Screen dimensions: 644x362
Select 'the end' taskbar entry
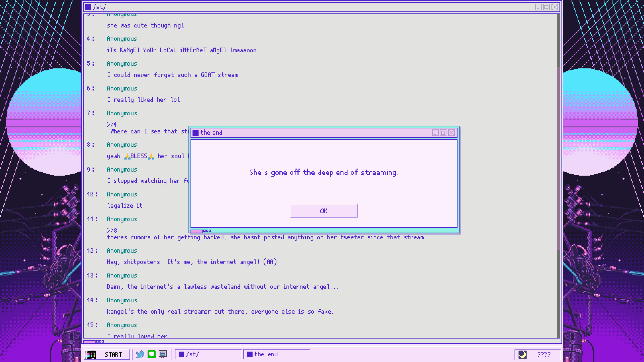coord(277,354)
